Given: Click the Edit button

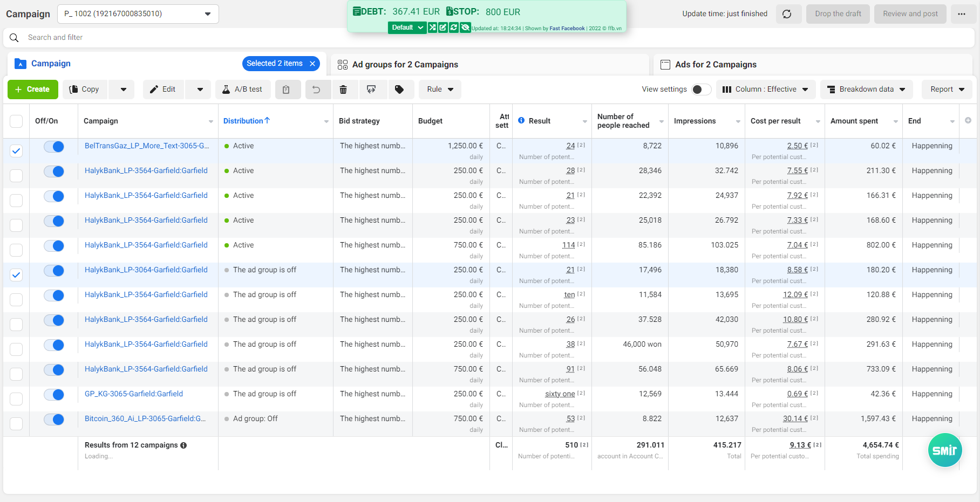Looking at the screenshot, I should 164,90.
